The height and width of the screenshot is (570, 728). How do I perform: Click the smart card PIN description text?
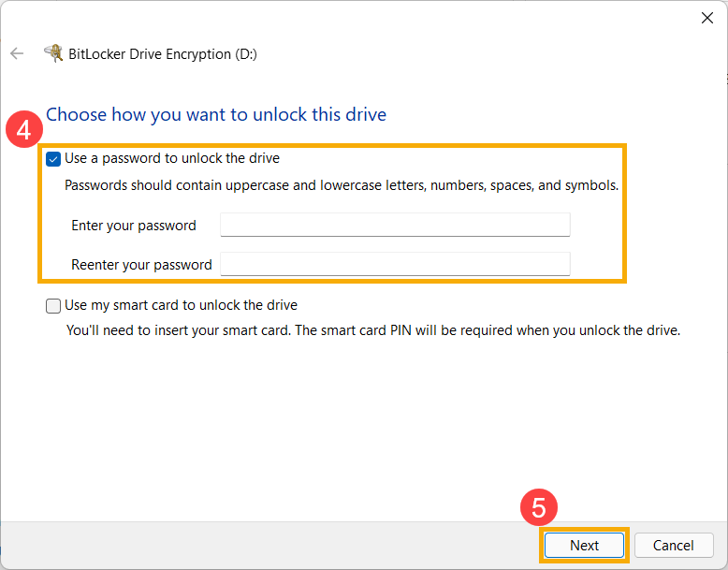(373, 330)
